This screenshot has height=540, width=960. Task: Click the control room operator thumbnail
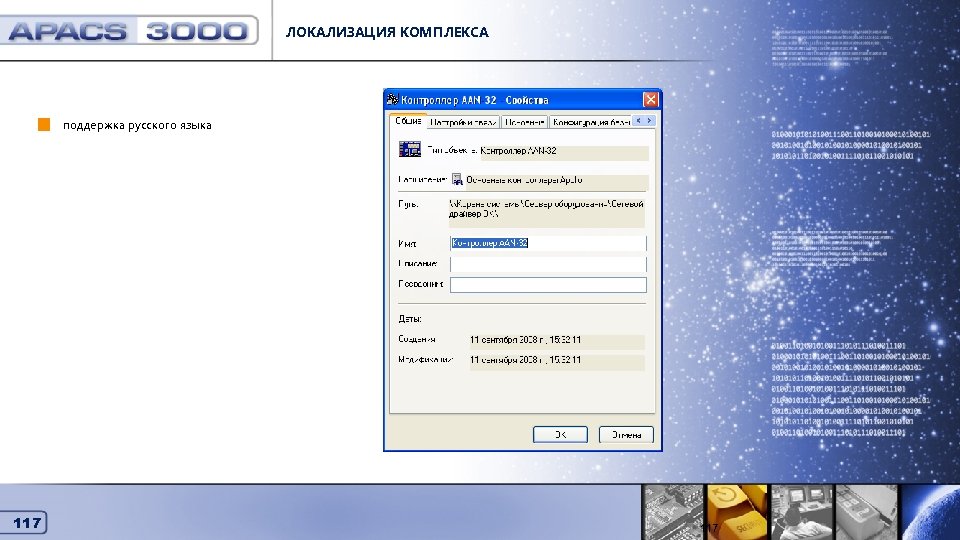pyautogui.click(x=802, y=512)
